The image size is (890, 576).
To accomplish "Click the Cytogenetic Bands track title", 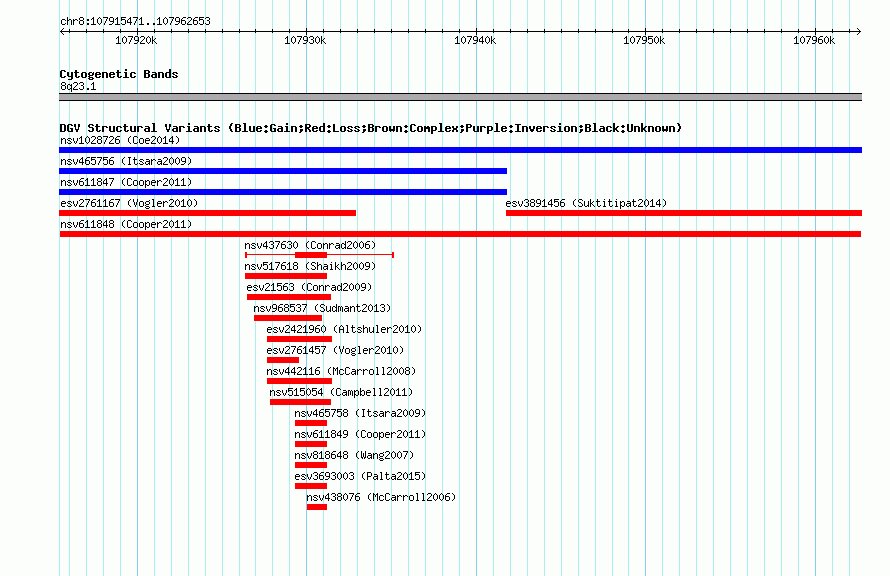I will 119,74.
